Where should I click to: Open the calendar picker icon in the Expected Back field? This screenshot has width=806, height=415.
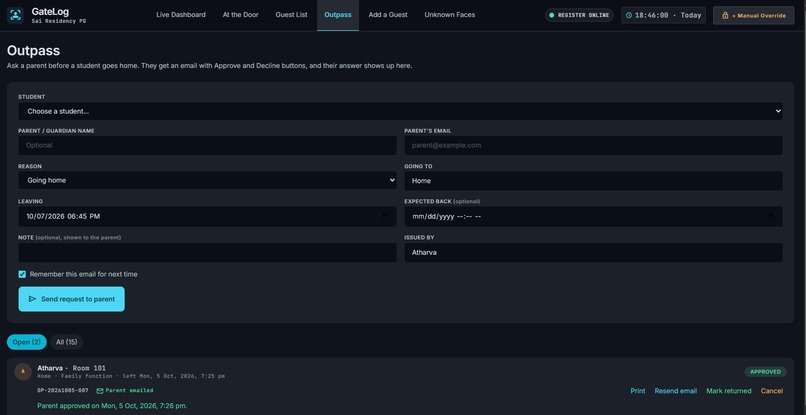click(771, 216)
